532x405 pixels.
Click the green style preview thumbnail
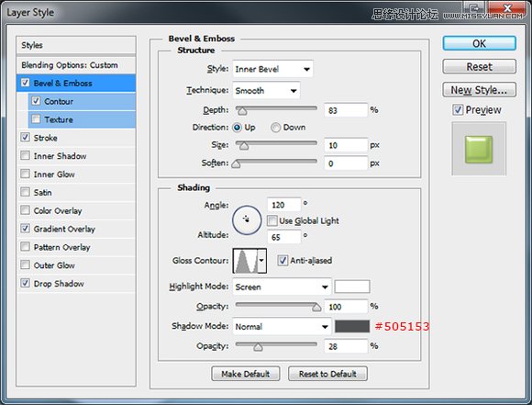479,149
